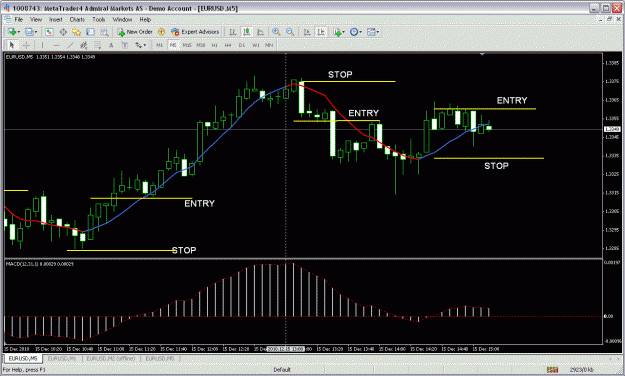
Task: Select the M1 timeframe
Action: [159, 45]
